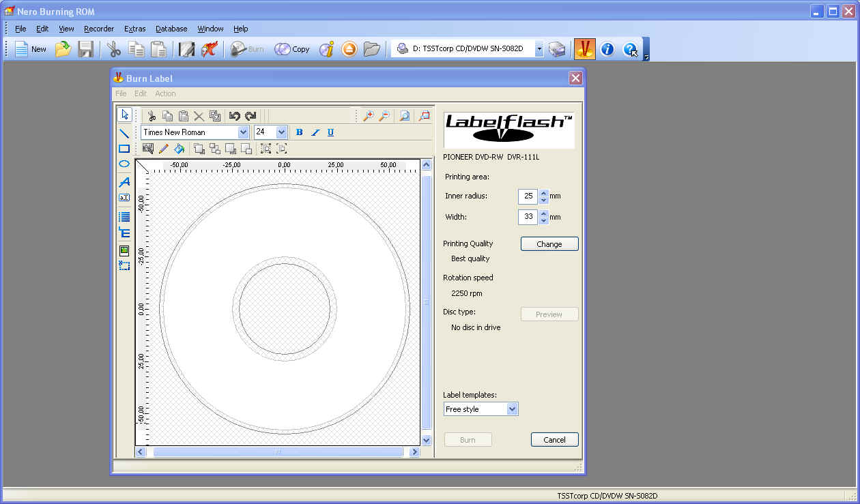Screen dimensions: 860x504
Task: Increase the Width value
Action: (543, 213)
